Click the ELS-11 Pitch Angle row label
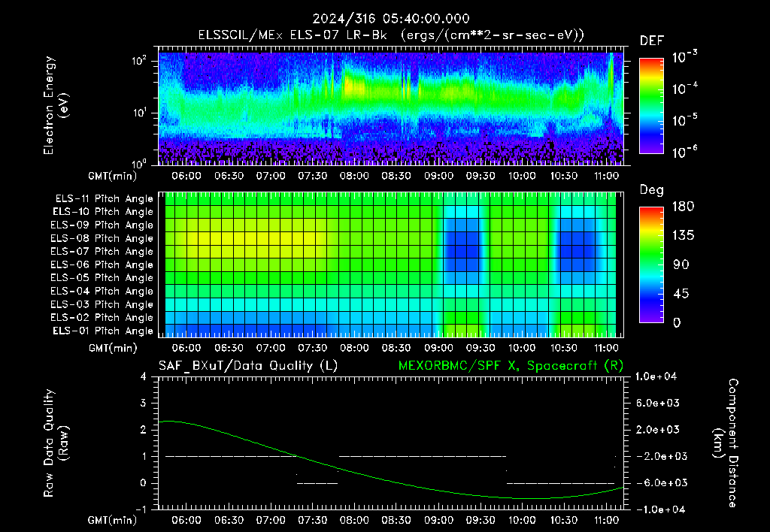Screen dimensions: 770x532 [104, 199]
